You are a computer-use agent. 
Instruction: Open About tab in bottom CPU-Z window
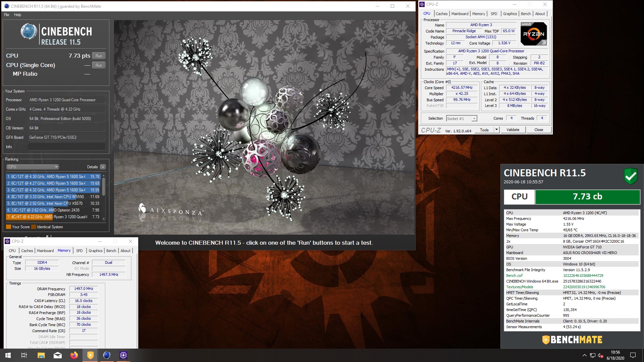click(125, 251)
